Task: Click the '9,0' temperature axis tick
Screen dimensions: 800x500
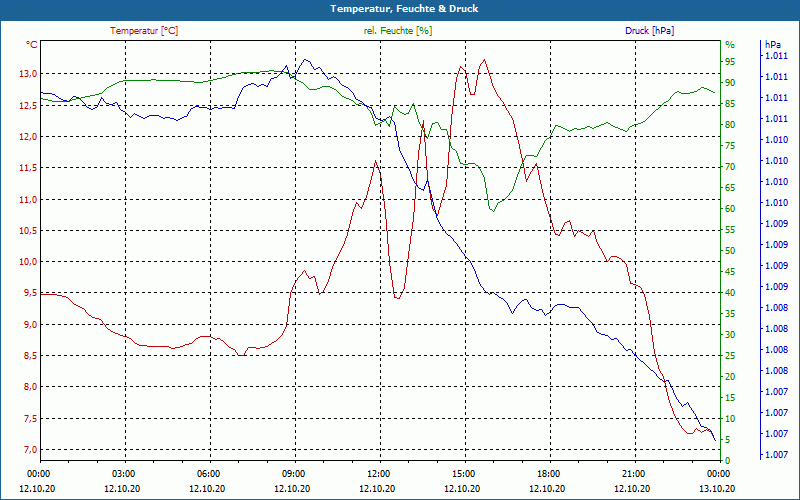Action: pos(30,324)
